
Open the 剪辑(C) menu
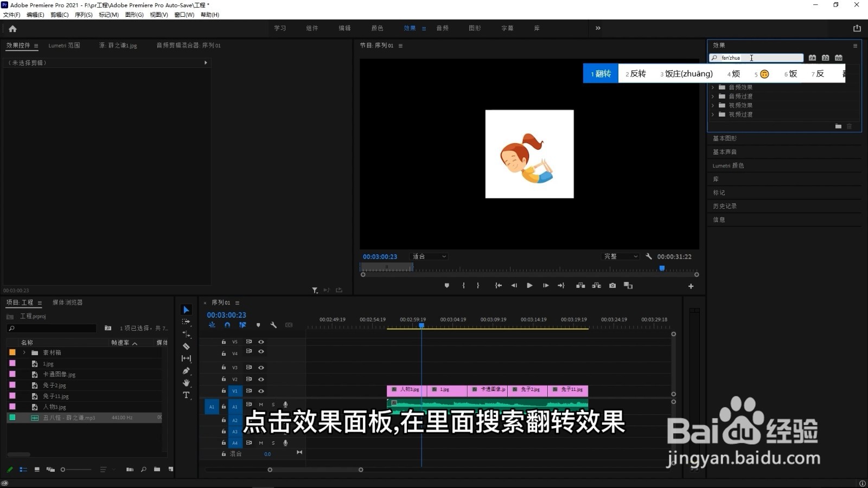point(60,15)
